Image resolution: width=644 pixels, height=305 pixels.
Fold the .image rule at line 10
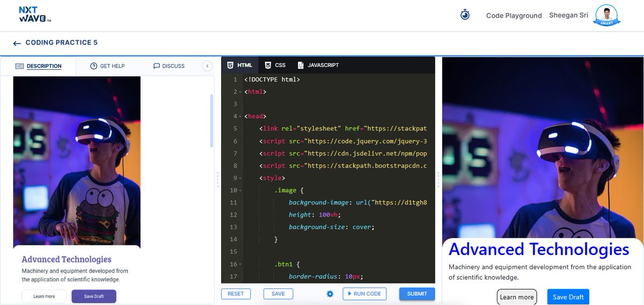pos(240,190)
